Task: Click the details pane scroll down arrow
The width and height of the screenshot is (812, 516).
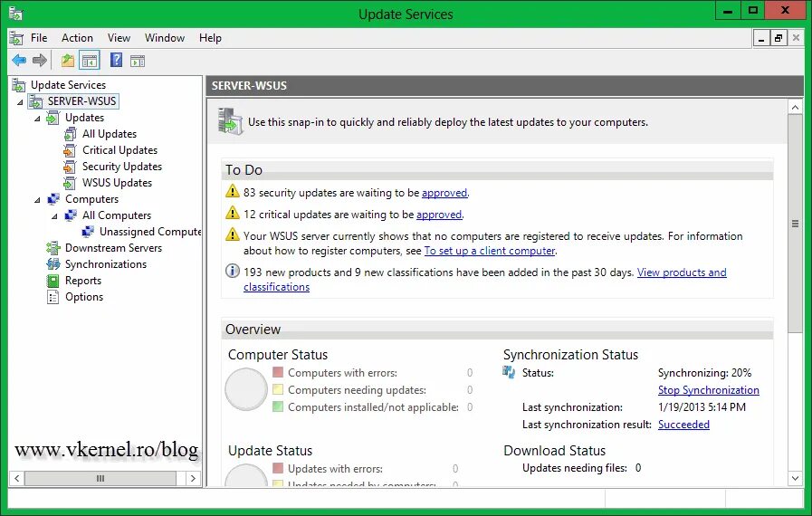Action: coord(795,478)
